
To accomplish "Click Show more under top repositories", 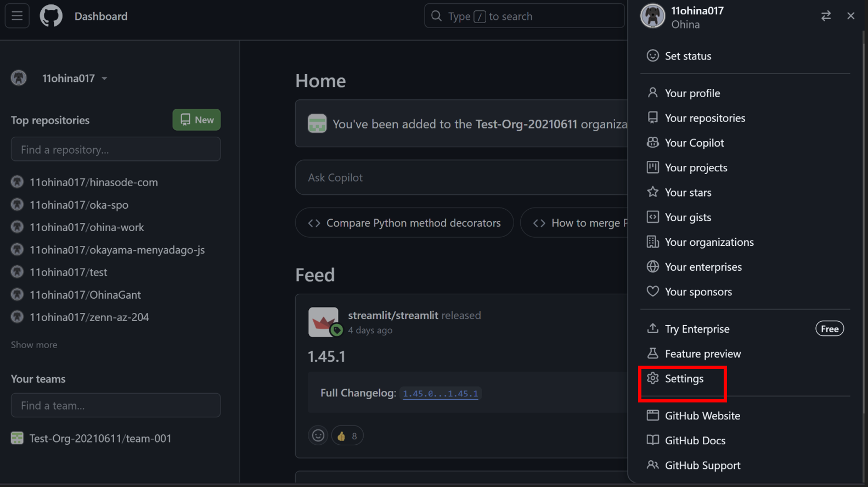I will pos(34,344).
